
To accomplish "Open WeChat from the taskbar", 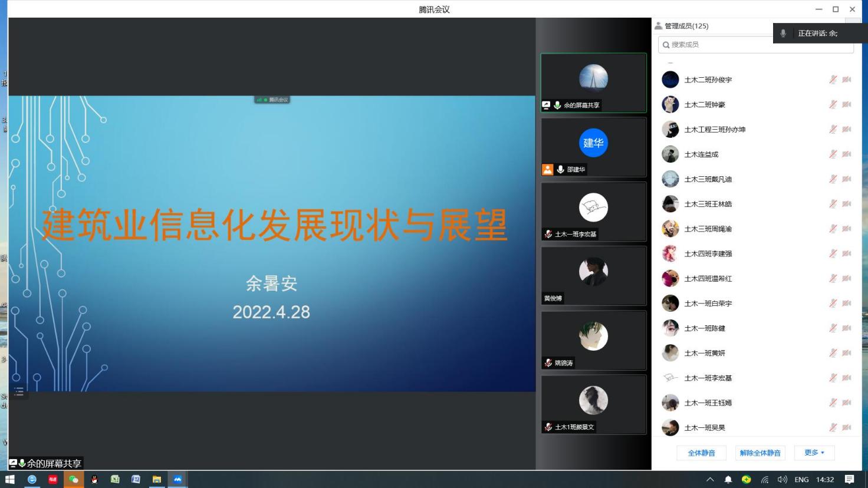I will click(74, 479).
